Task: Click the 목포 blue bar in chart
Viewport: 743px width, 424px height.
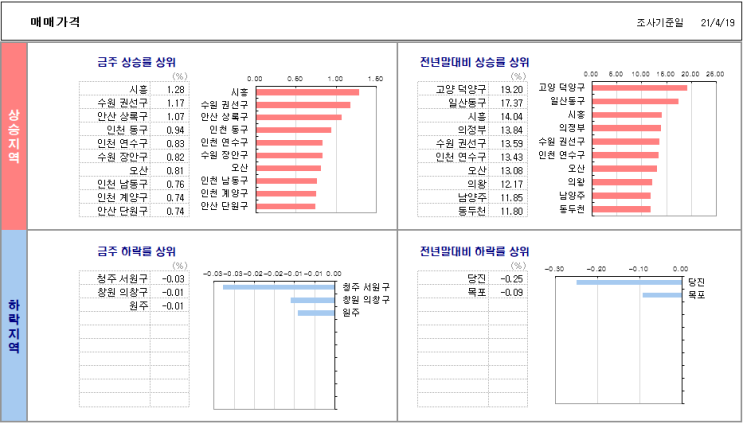Action: click(662, 295)
